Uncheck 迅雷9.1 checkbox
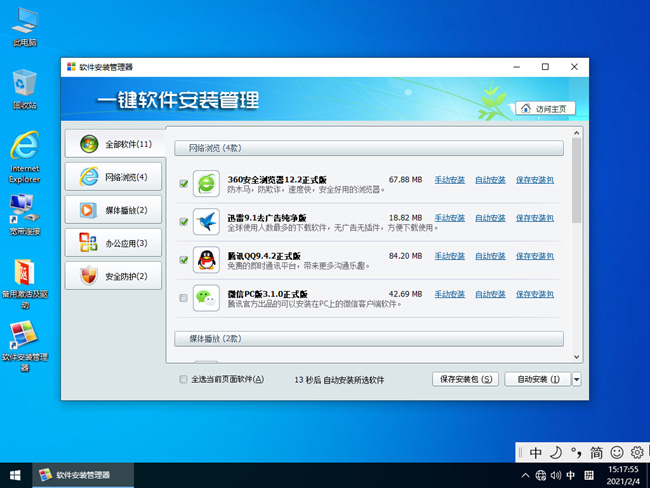The width and height of the screenshot is (650, 488). (184, 222)
